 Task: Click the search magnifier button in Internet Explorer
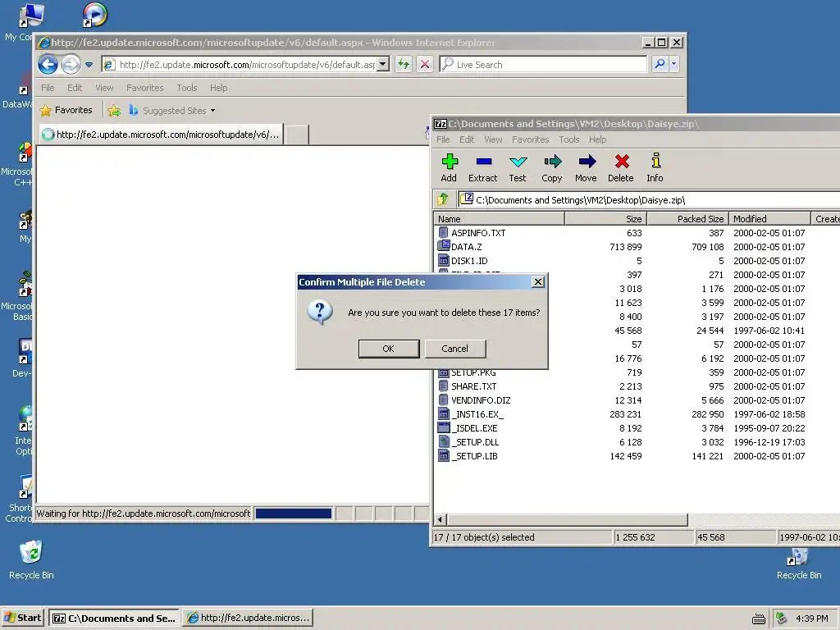pyautogui.click(x=660, y=64)
